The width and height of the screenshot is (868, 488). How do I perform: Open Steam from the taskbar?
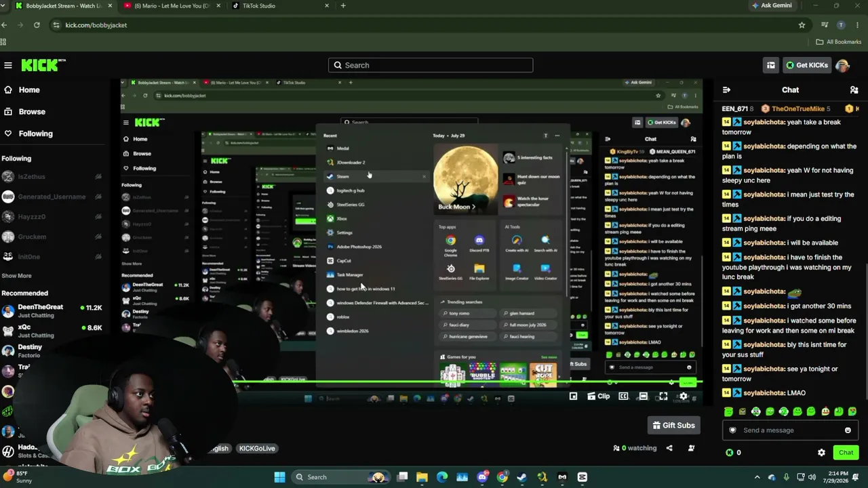[x=522, y=477]
